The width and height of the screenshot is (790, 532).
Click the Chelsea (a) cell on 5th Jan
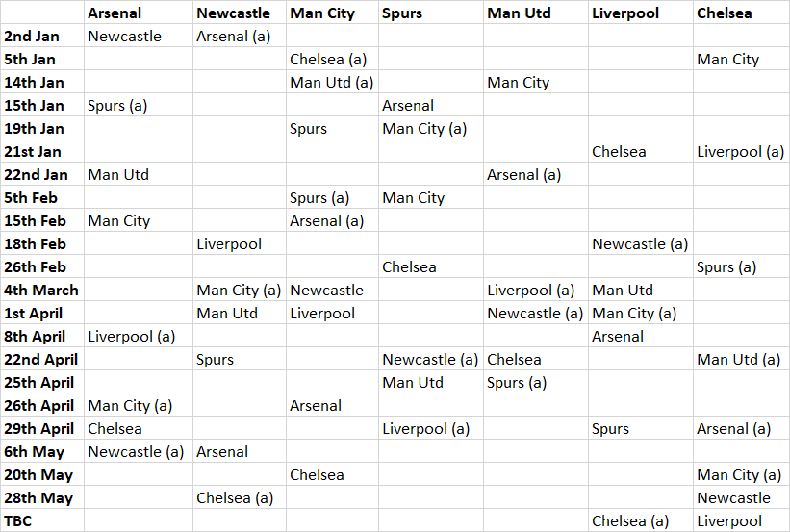click(x=333, y=60)
